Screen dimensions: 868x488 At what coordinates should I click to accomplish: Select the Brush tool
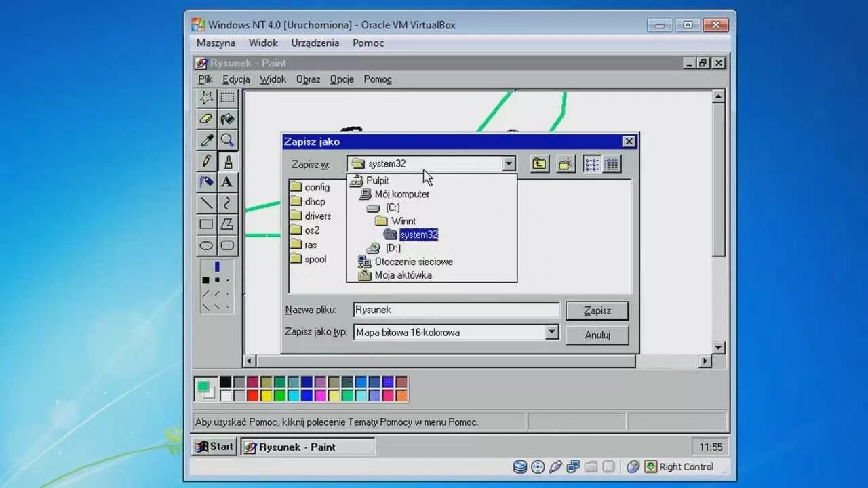coord(227,161)
